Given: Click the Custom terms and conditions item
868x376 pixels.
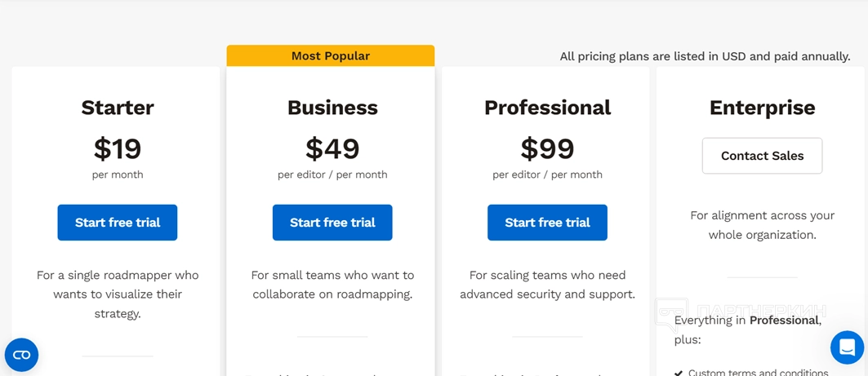Looking at the screenshot, I should [x=758, y=373].
